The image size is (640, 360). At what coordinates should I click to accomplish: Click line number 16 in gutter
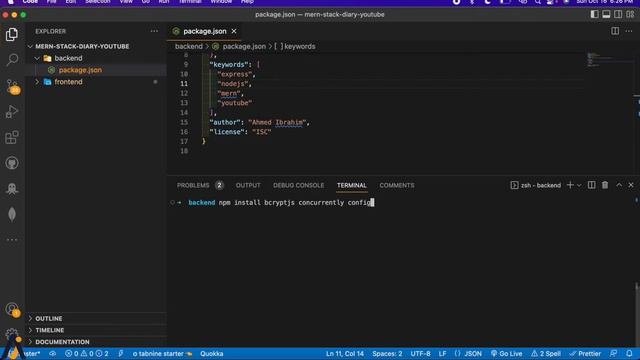pos(184,132)
